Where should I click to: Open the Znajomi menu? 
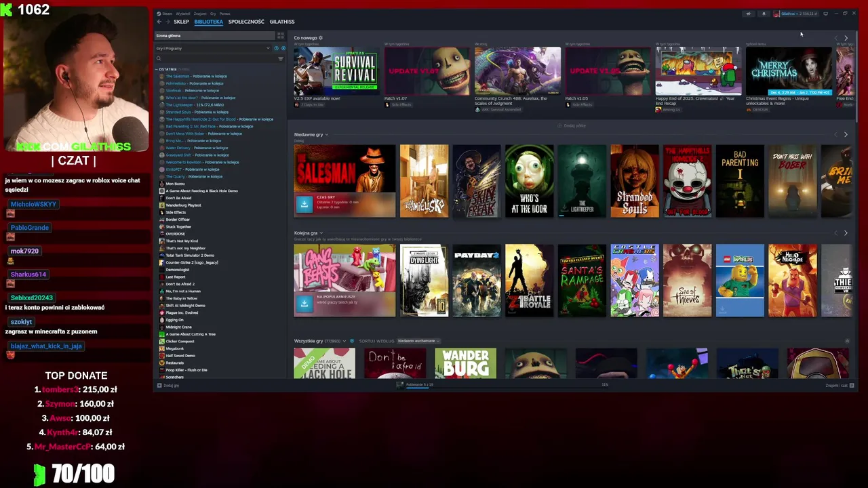[200, 14]
